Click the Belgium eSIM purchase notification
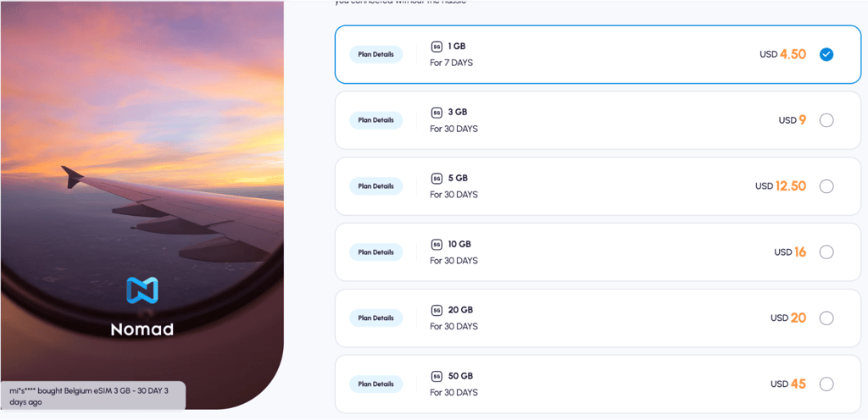This screenshot has height=420, width=868. (x=92, y=396)
